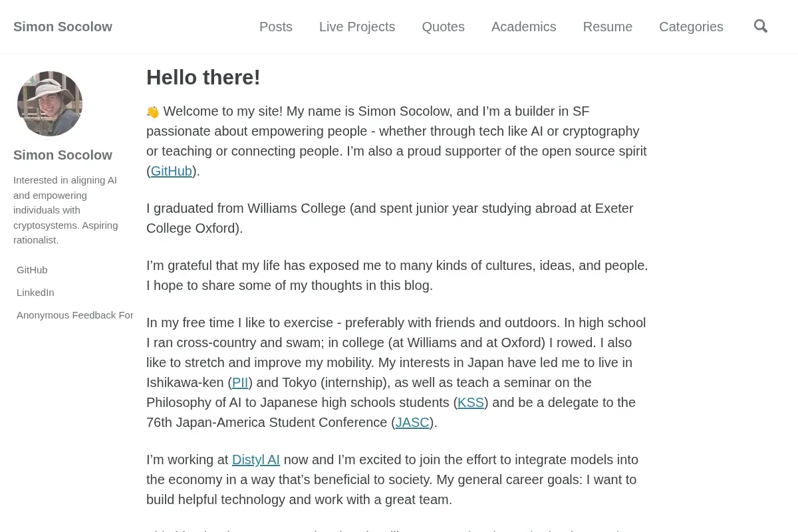Click the Simon Socolow sidebar author name
798x532 pixels.
coord(63,155)
